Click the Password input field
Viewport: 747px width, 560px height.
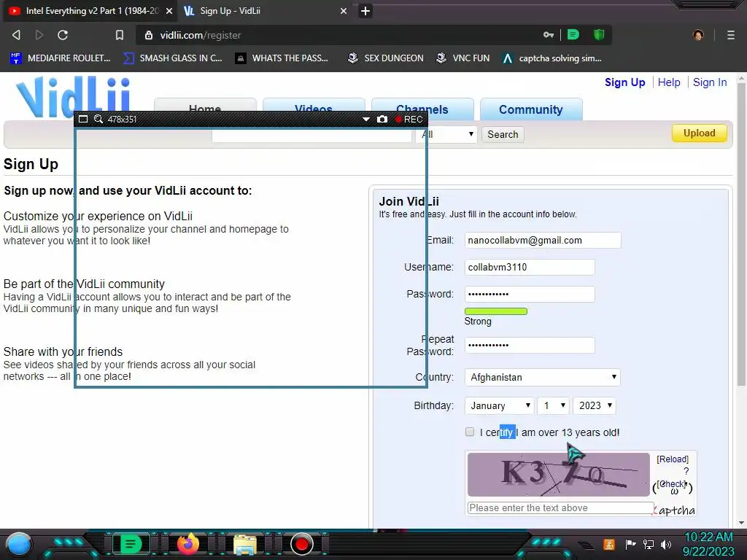[530, 295]
